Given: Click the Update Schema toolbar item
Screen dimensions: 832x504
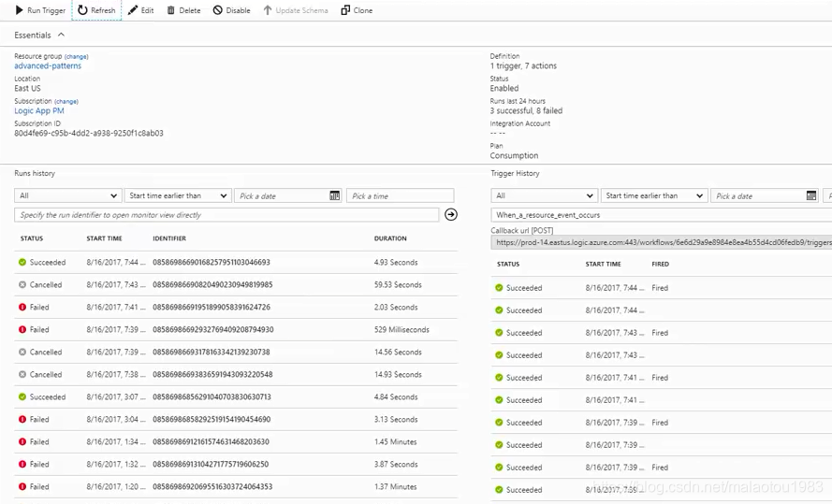Looking at the screenshot, I should pos(296,10).
